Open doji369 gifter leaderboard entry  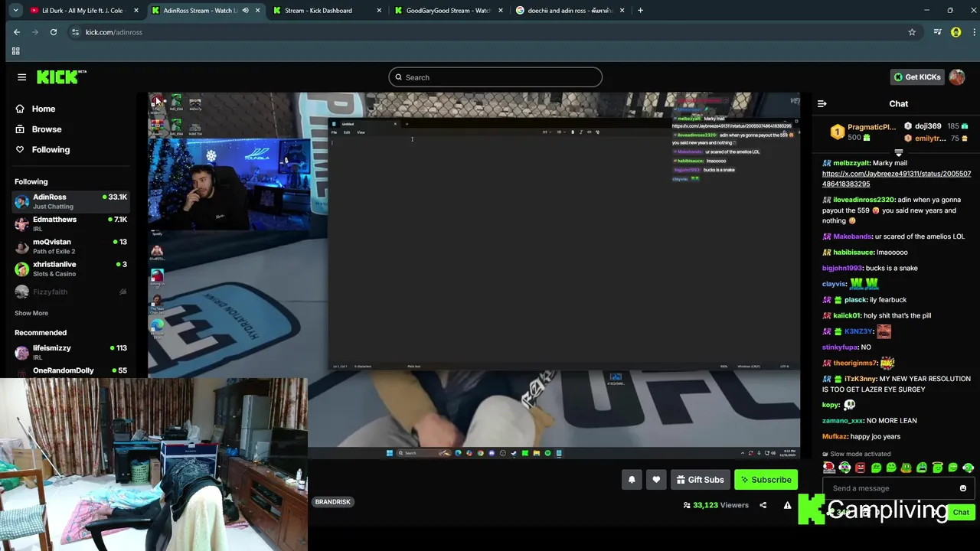tap(936, 126)
